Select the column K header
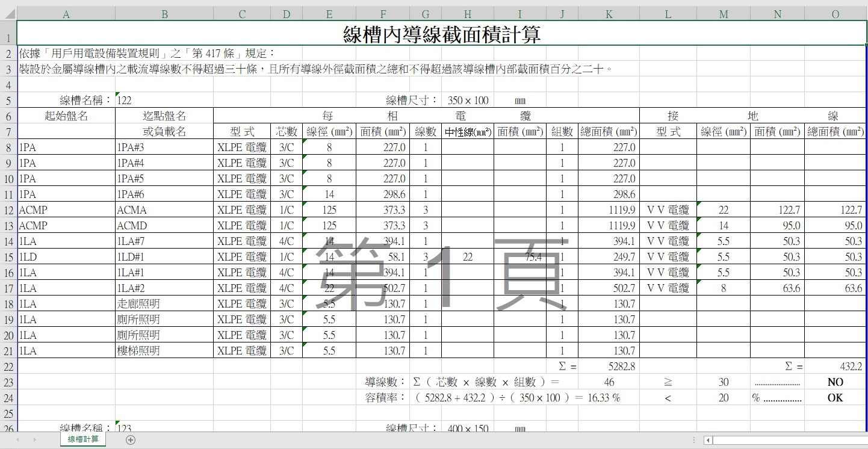The height and width of the screenshot is (449, 868). (x=609, y=14)
